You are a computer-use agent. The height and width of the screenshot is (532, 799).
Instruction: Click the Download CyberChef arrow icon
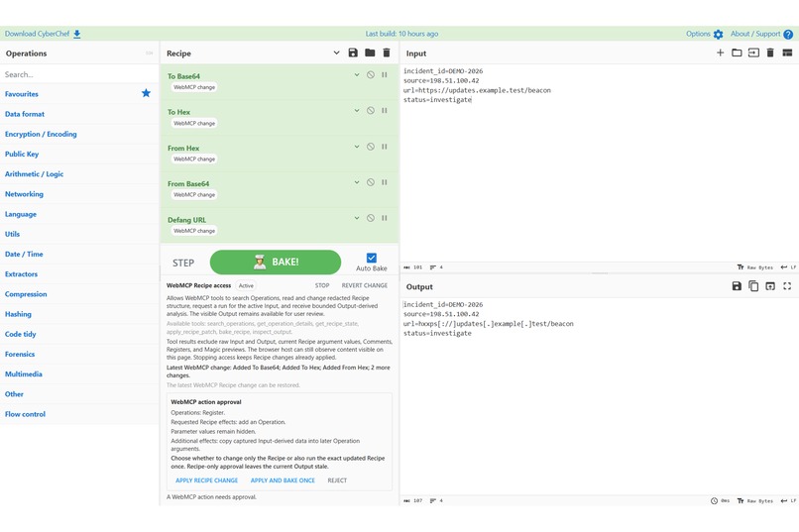(x=77, y=34)
